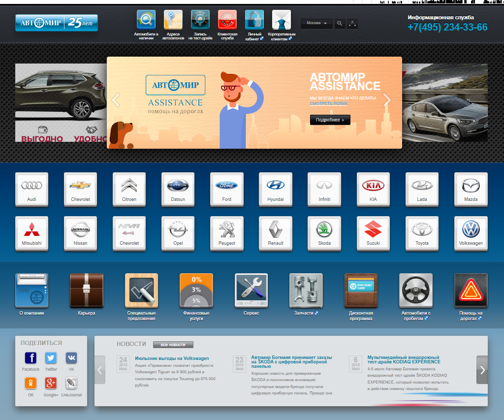Click the Все новости button
The width and height of the screenshot is (504, 420).
[173, 345]
